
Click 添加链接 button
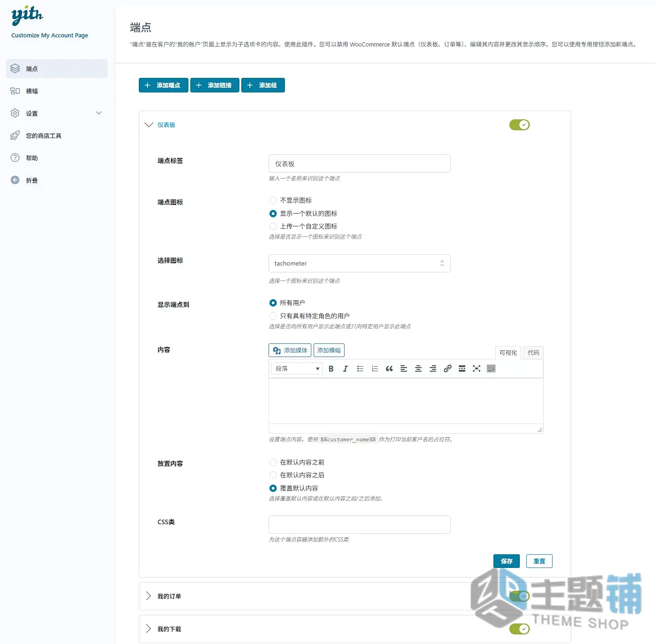(x=215, y=85)
